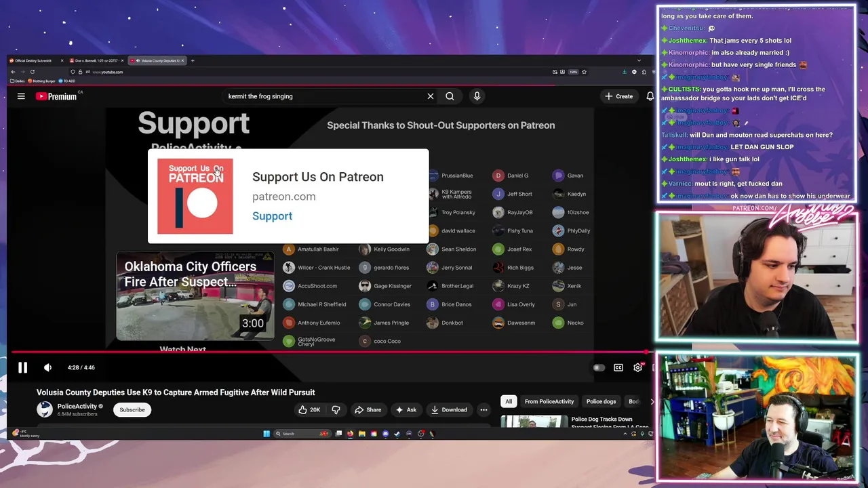This screenshot has height=488, width=868.
Task: Open browser downloads arrow icon
Action: 625,72
